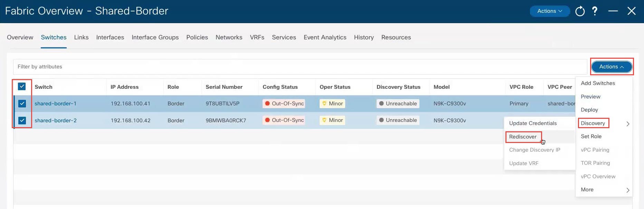Select Discovery in the Actions menu
Image resolution: width=644 pixels, height=209 pixels.
593,123
